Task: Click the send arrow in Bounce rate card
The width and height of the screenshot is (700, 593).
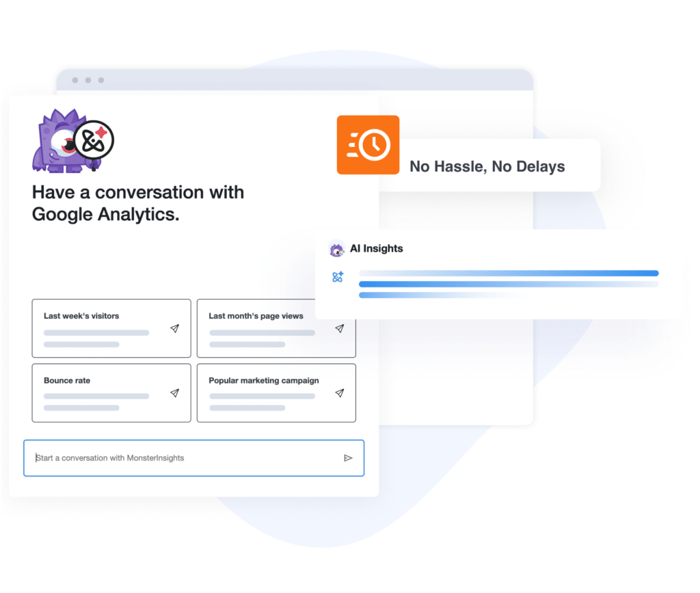Action: (x=174, y=393)
